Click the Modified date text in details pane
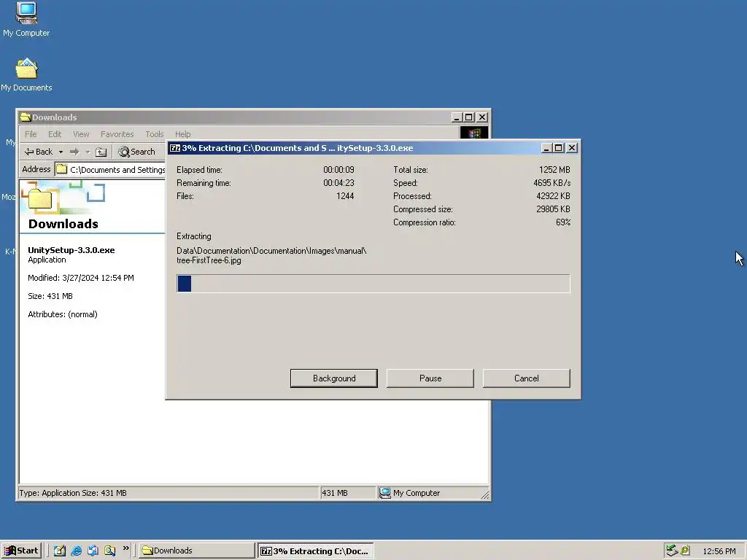Screen dimensions: 747x560 pyautogui.click(x=81, y=278)
